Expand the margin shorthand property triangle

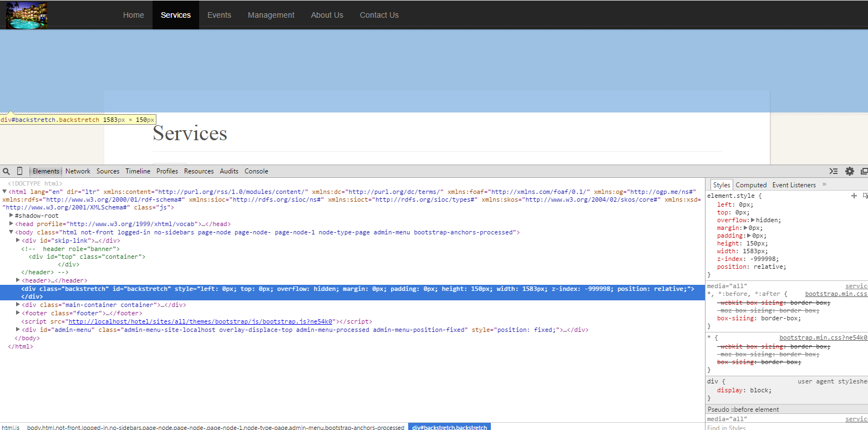(745, 228)
